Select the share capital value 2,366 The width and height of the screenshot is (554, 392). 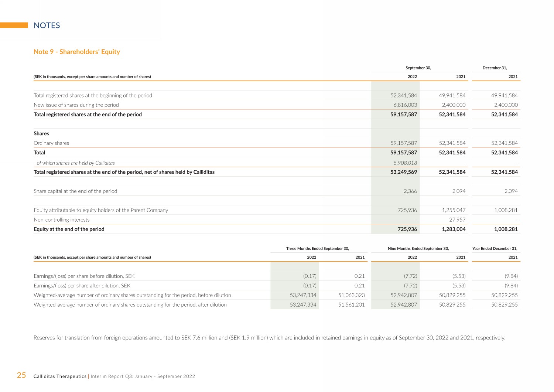410,191
